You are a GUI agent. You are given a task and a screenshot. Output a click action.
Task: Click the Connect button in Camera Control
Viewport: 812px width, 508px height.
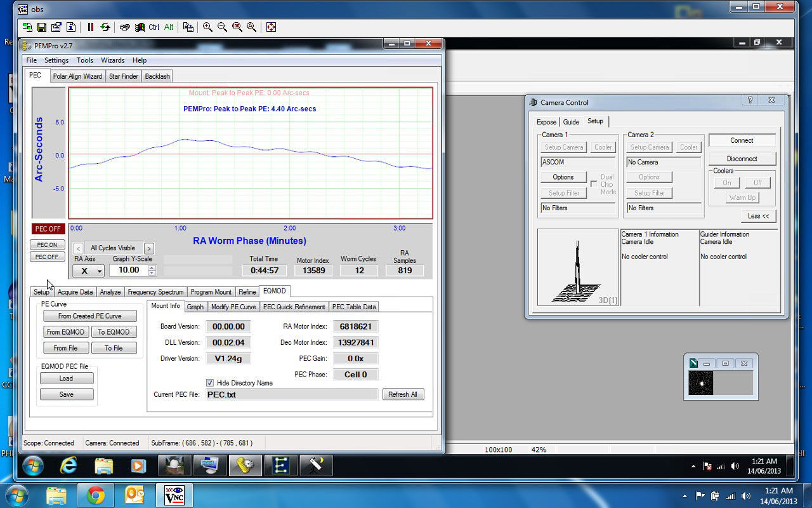[x=742, y=140]
